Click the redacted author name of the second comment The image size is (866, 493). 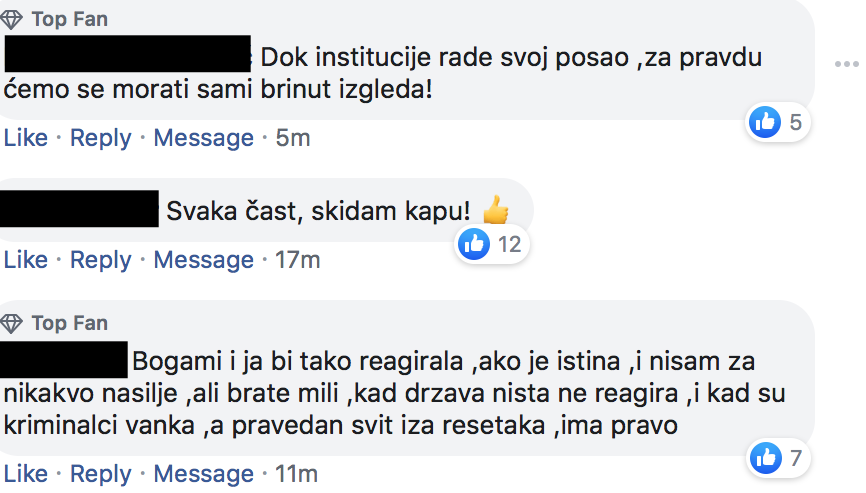79,209
